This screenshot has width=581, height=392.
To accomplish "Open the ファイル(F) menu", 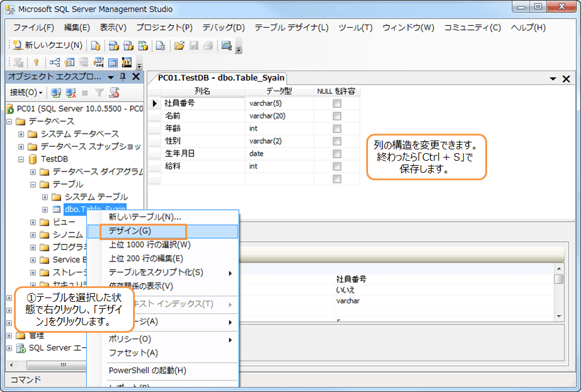I will pyautogui.click(x=34, y=28).
